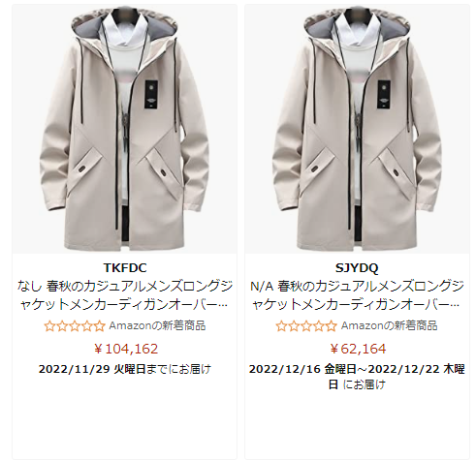Click the ¥104,162 price

pyautogui.click(x=126, y=349)
